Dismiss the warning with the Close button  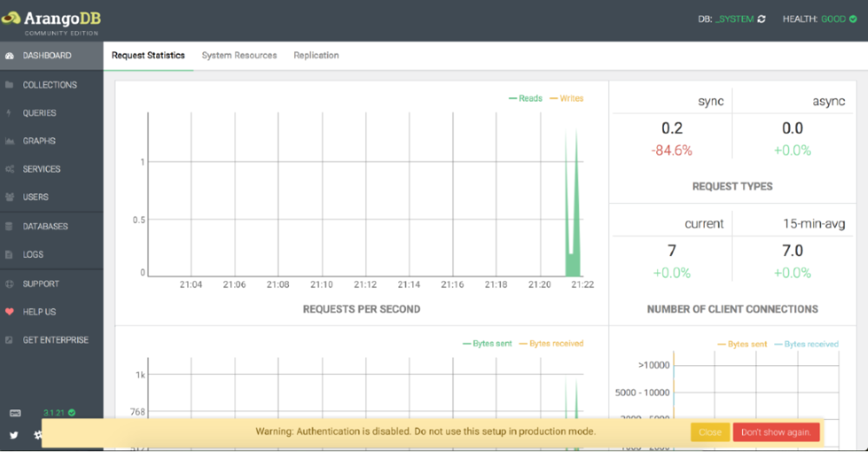point(709,432)
